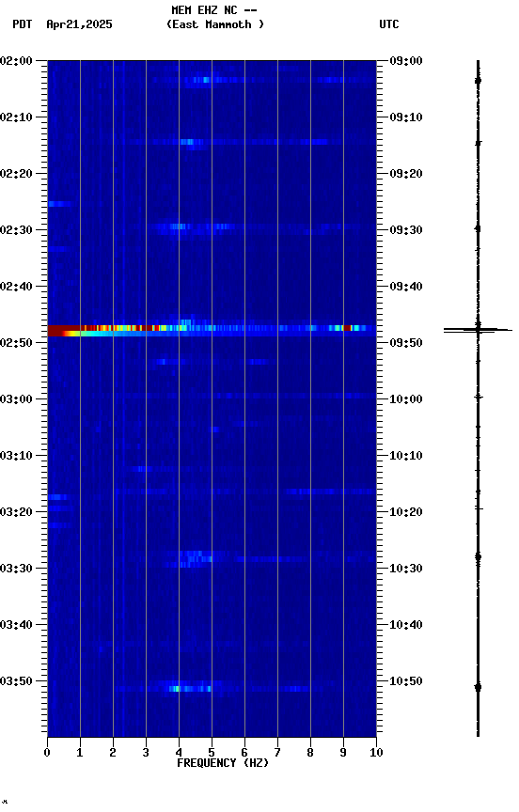Select the PDT time label 02:40
Screen dimensions: 519x812
coord(16,287)
